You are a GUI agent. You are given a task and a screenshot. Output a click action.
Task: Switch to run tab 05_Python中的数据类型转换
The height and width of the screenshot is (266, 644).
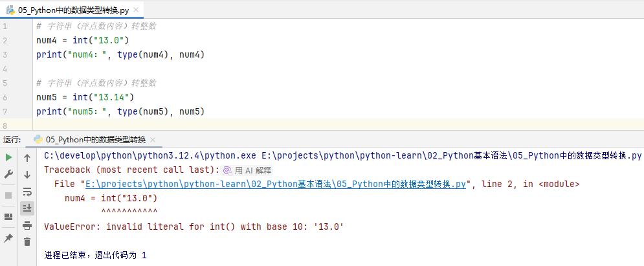[x=94, y=140]
